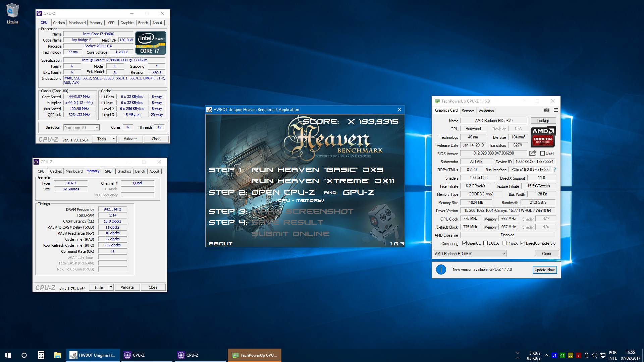Open the GPU-Z hamburger menu icon

(x=556, y=110)
